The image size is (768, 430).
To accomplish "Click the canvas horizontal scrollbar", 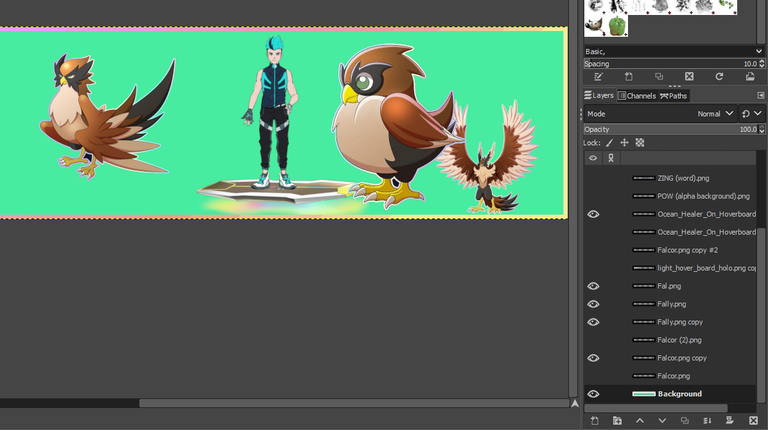I will click(354, 403).
